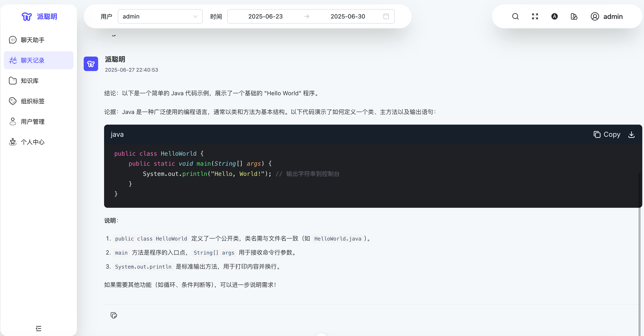This screenshot has height=336, width=644.
Task: Click copy message icon below the reply
Action: tap(114, 315)
